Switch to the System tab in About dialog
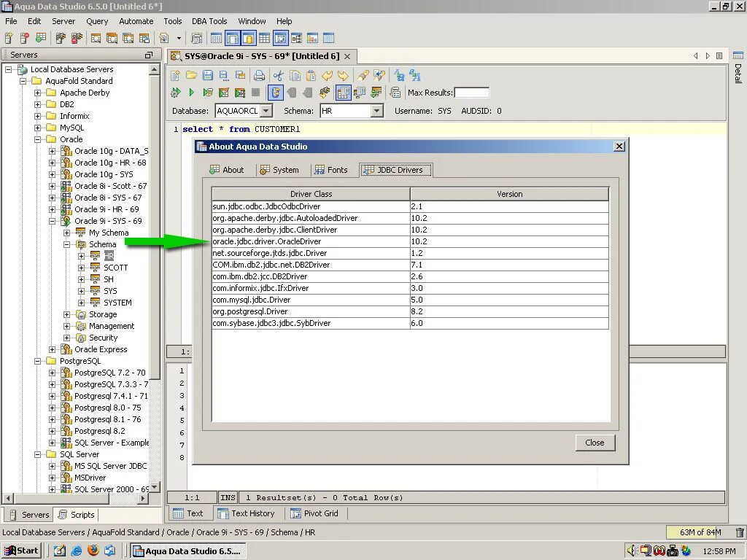 [x=279, y=170]
